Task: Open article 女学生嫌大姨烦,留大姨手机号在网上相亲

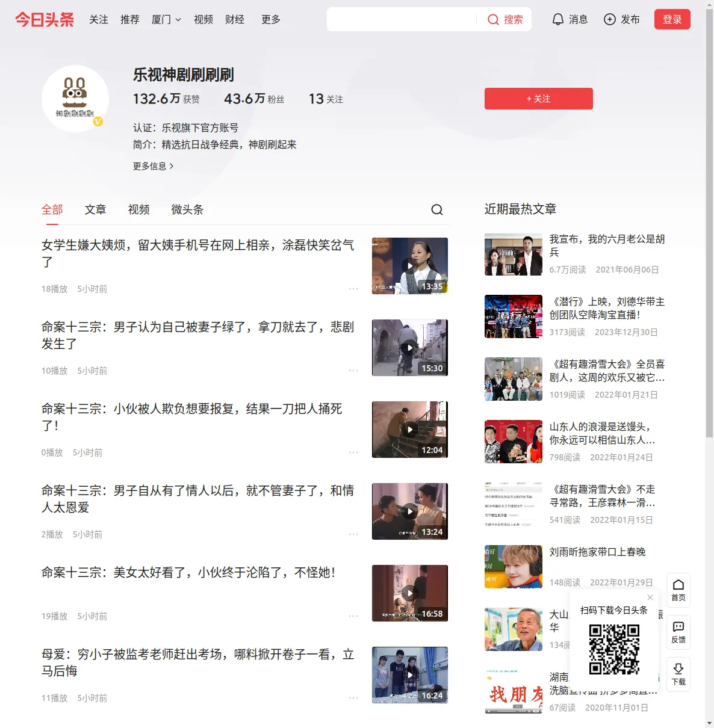Action: coord(198,253)
